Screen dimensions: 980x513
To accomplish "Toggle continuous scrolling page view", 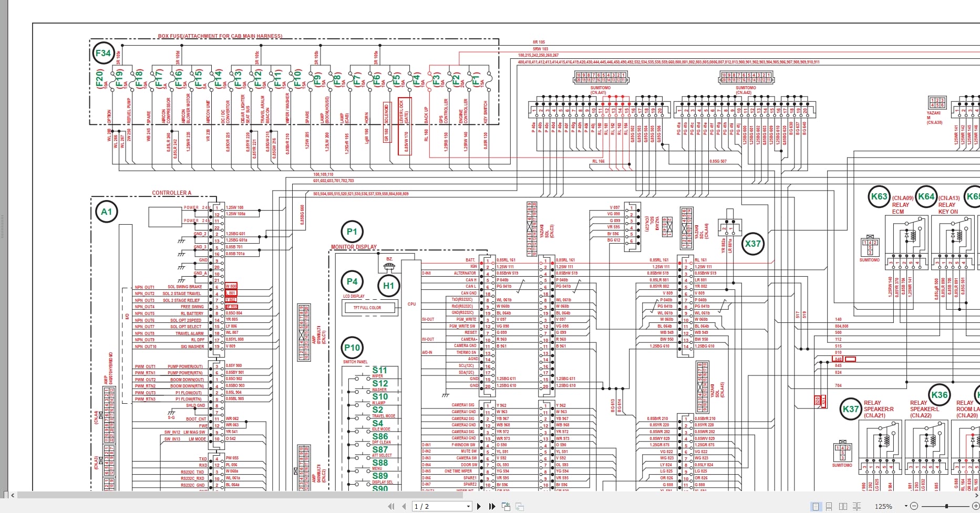I will point(829,506).
